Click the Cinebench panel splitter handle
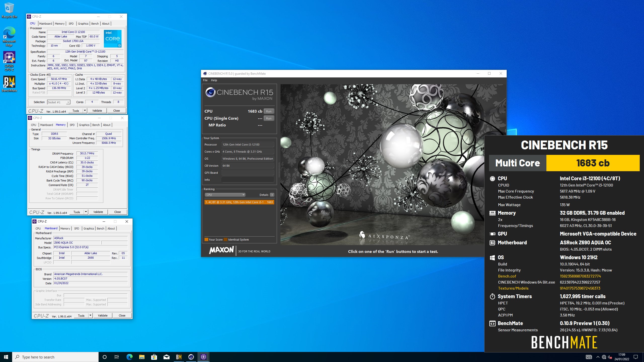This screenshot has height=362, width=644. [279, 170]
